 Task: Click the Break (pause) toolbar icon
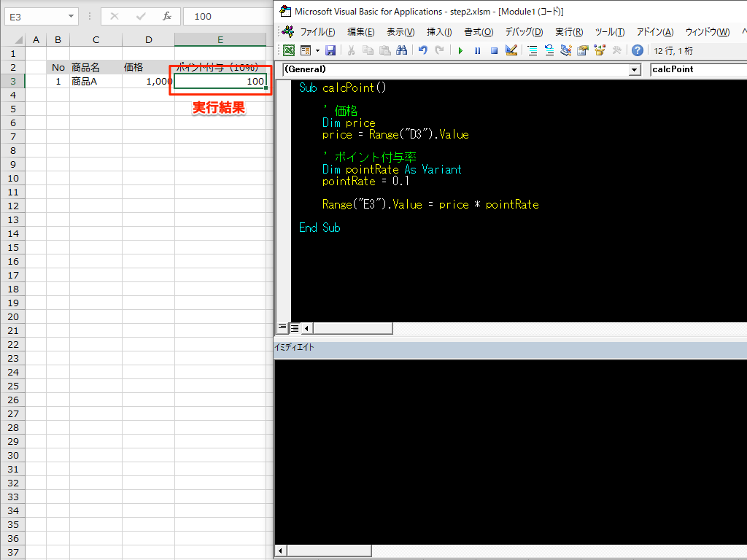[477, 50]
